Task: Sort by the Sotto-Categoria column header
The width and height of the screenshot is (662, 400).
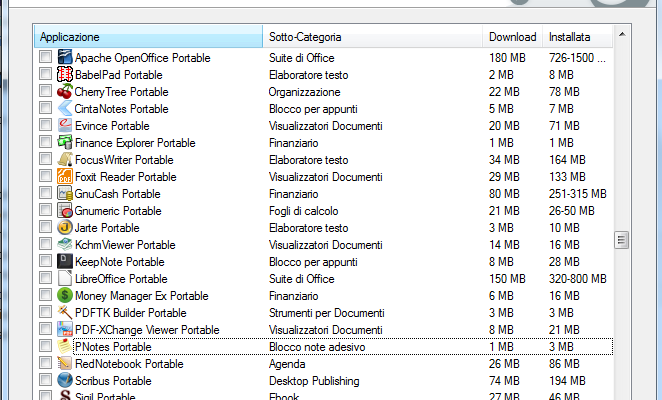Action: click(372, 37)
